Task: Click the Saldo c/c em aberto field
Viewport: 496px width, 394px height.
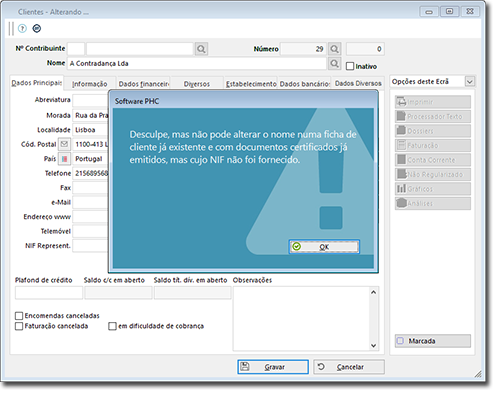Action: click(118, 293)
